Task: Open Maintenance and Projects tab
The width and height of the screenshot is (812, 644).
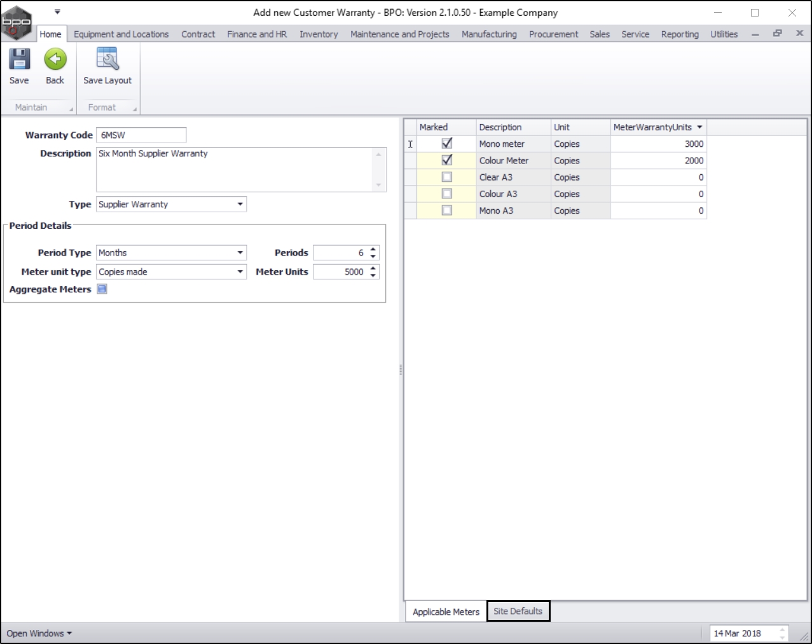Action: pyautogui.click(x=400, y=34)
